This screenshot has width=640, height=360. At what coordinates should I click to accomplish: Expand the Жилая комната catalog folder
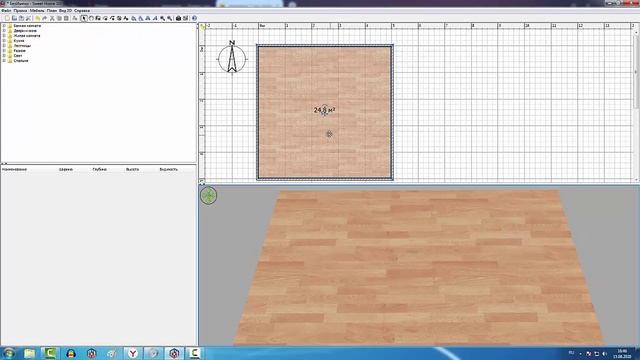click(x=4, y=36)
